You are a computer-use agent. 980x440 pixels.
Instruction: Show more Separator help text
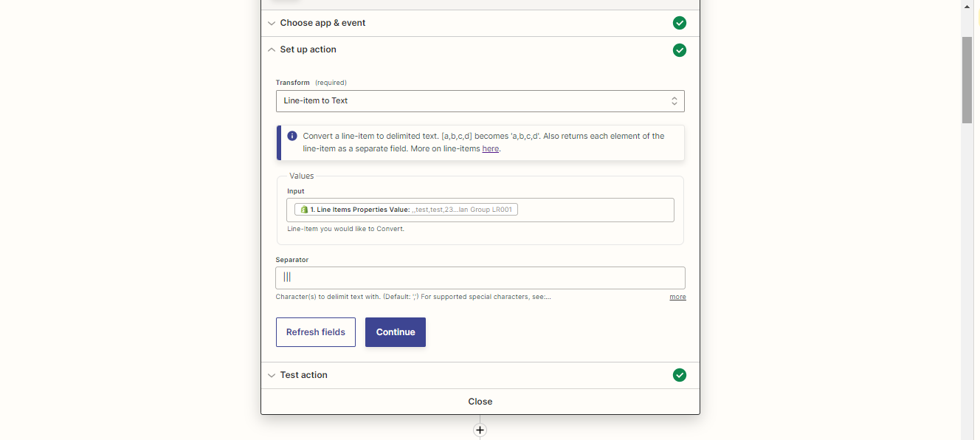pyautogui.click(x=677, y=297)
